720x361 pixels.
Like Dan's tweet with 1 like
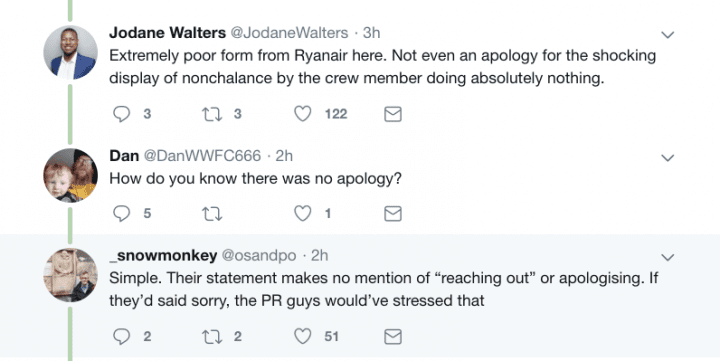point(303,214)
